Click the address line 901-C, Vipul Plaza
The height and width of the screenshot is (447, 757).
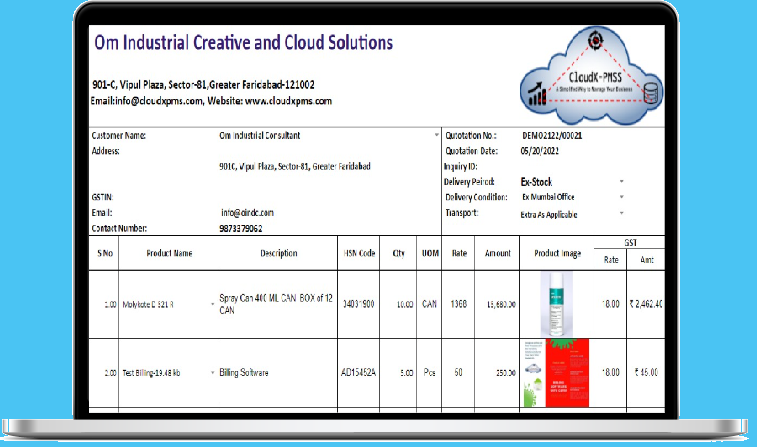click(203, 85)
